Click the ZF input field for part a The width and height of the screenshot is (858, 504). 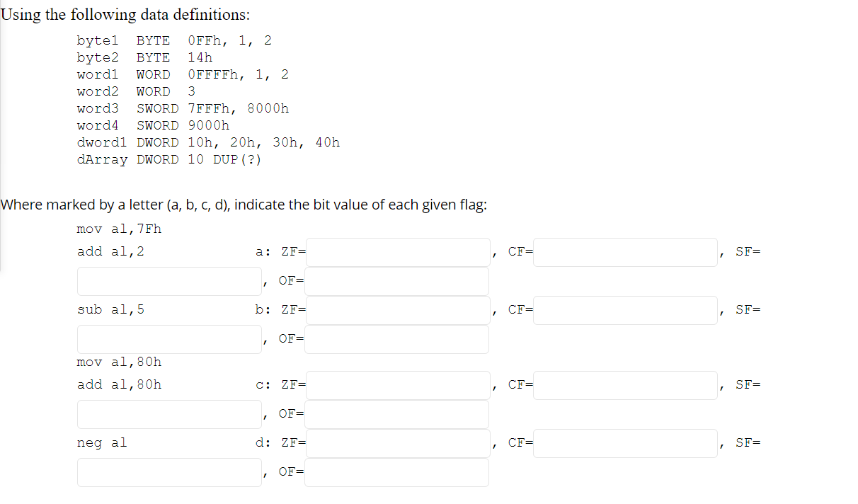tap(397, 251)
